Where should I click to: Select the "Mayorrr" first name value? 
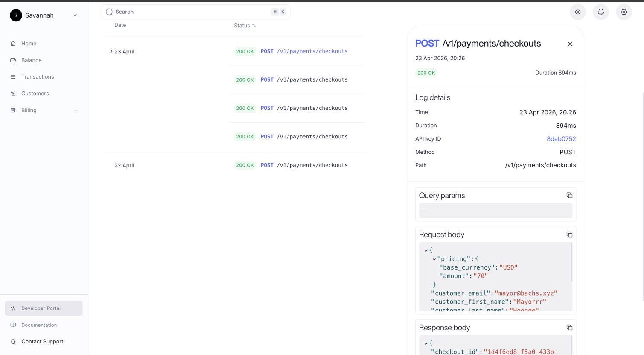[x=529, y=302]
